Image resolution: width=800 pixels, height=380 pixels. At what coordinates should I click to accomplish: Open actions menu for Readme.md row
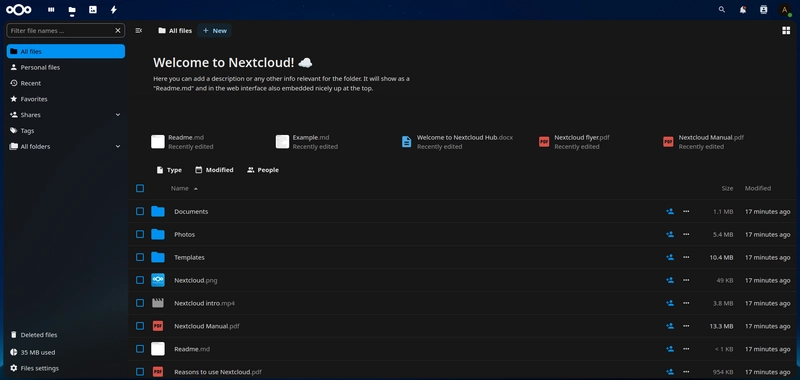click(x=686, y=349)
